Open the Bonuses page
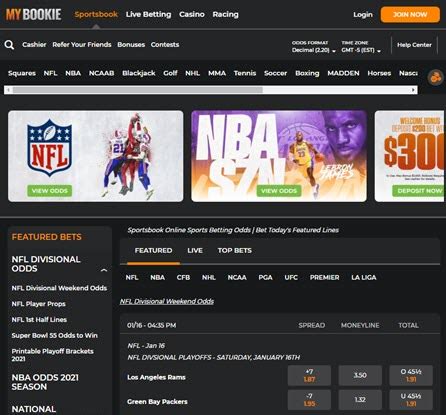The height and width of the screenshot is (415, 446). [131, 45]
